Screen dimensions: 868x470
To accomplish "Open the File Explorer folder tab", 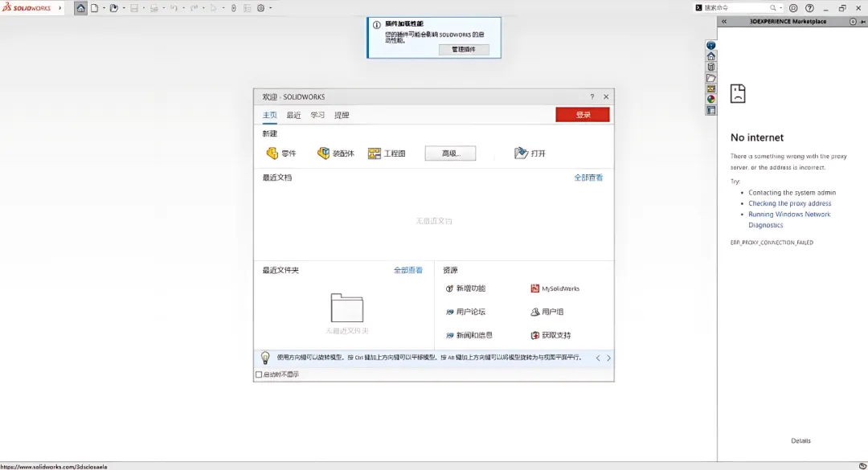I will 710,78.
